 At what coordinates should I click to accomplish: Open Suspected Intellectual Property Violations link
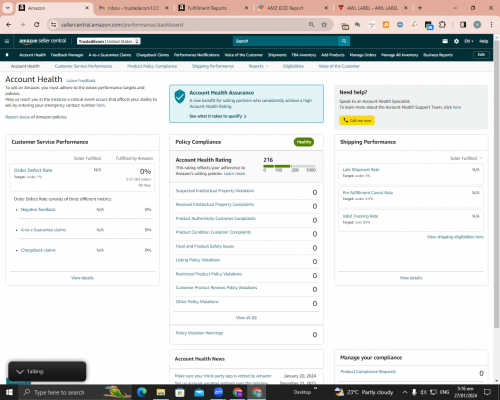tap(215, 191)
